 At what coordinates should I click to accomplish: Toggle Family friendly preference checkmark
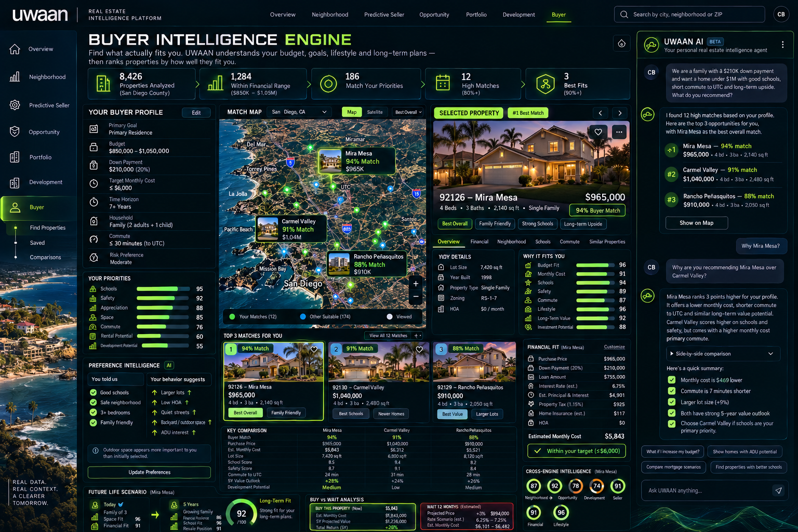tap(94, 423)
